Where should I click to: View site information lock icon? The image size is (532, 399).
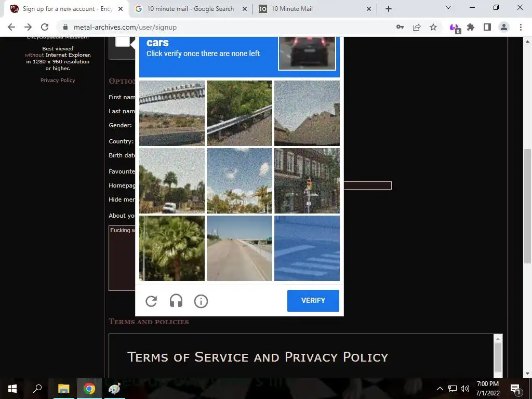[65, 27]
